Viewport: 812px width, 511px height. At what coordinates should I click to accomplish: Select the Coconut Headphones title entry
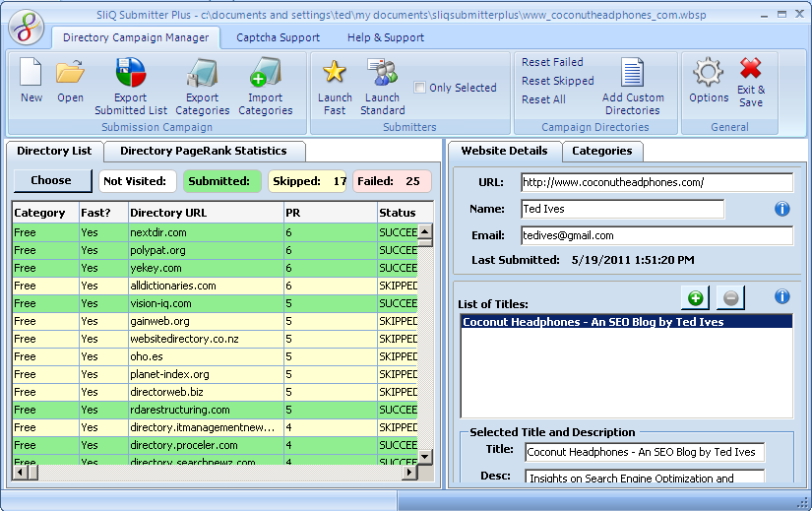pos(627,322)
